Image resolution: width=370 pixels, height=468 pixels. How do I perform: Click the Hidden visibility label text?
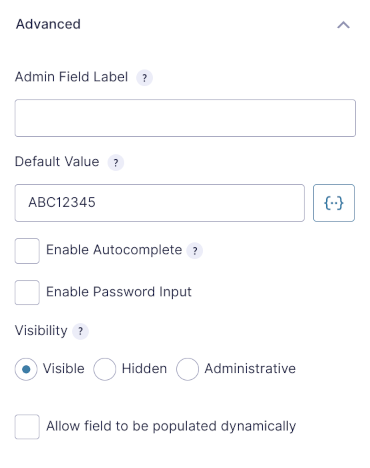click(144, 369)
